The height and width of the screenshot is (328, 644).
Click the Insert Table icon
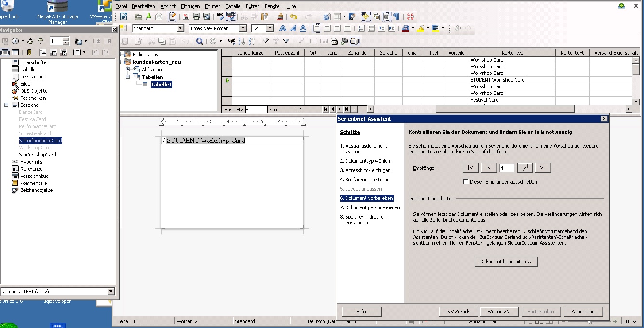coord(337,16)
